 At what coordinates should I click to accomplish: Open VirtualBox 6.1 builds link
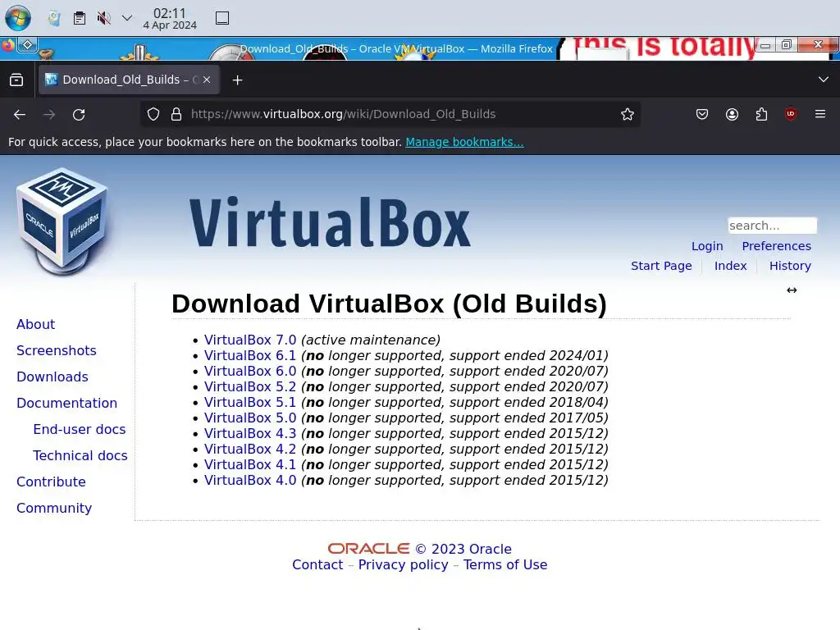[250, 356]
